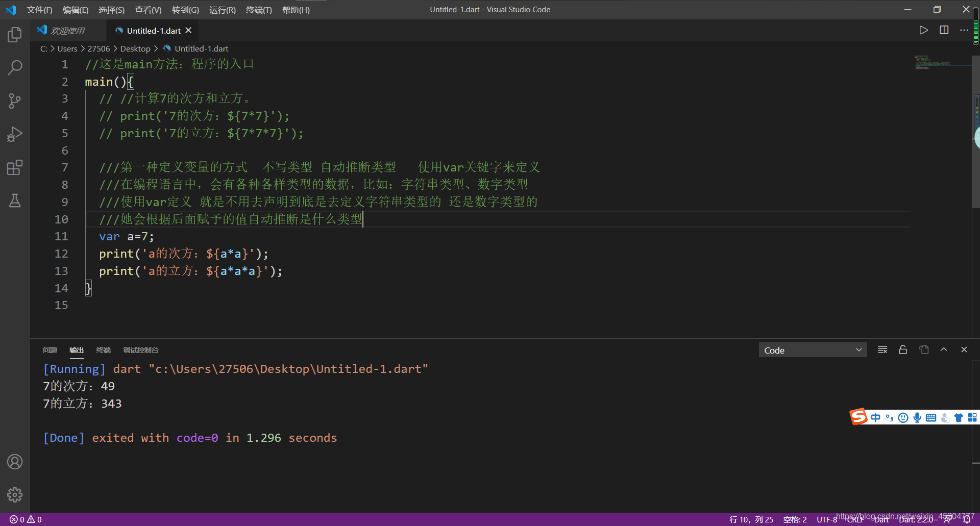Open the Manage gear icon
This screenshot has width=980, height=526.
click(15, 494)
